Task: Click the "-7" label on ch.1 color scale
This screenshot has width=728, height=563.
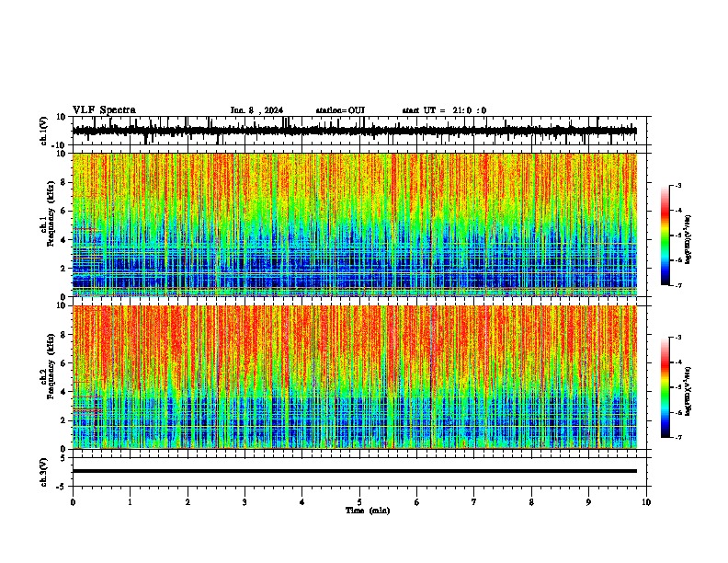Action: point(678,285)
